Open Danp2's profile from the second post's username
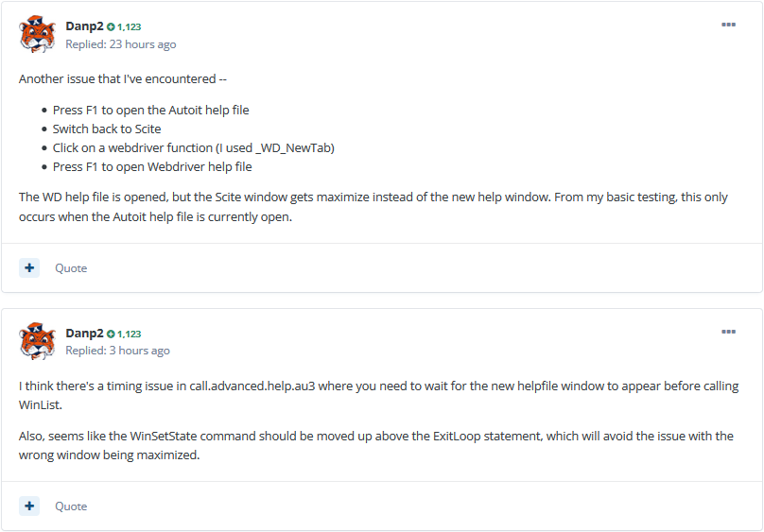764x532 pixels. tap(84, 334)
